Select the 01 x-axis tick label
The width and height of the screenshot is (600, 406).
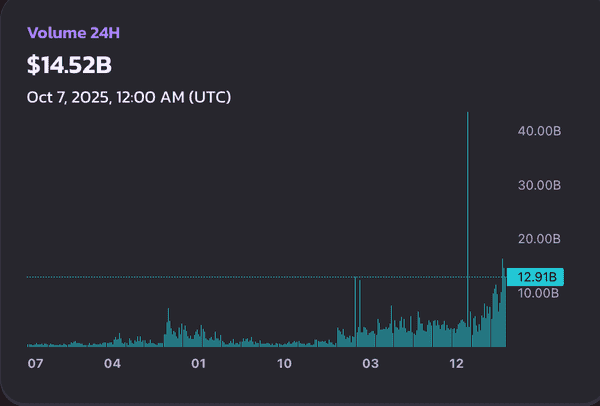[199, 362]
